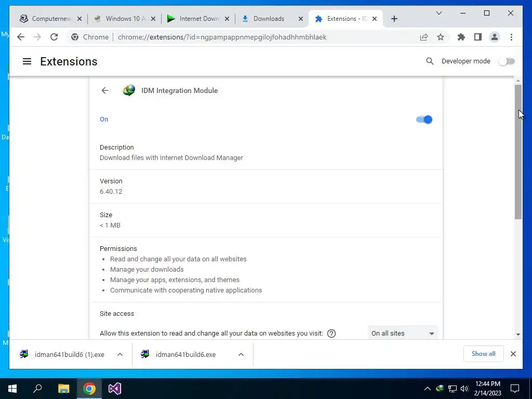
Task: Click the version number 6.40.12
Action: click(111, 192)
